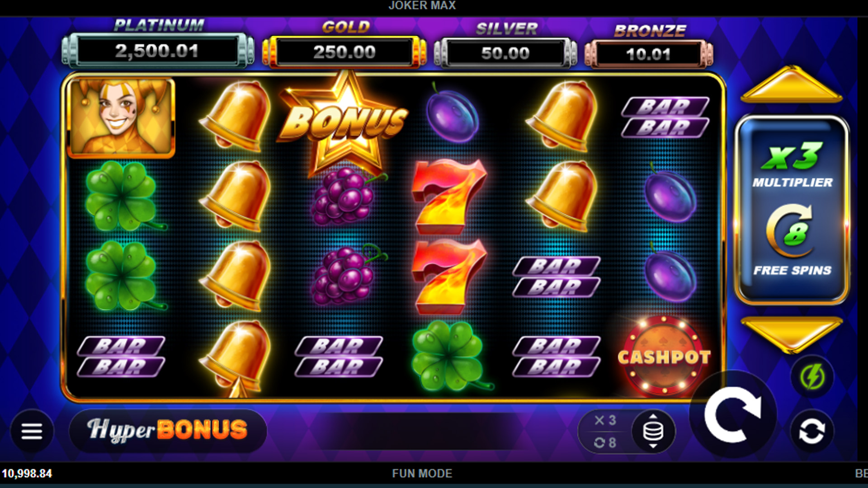Click the Bonus star symbol
Screen dimensions: 868x488
click(x=344, y=123)
